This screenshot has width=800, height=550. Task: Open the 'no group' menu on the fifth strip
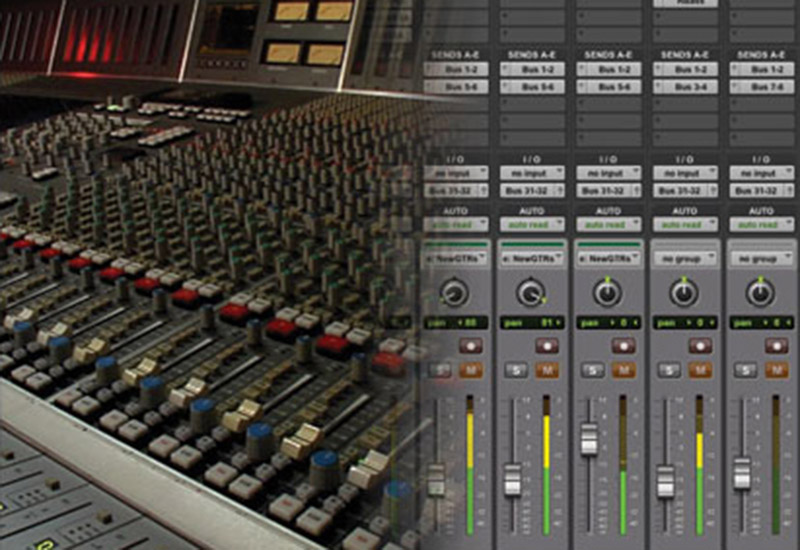point(762,259)
